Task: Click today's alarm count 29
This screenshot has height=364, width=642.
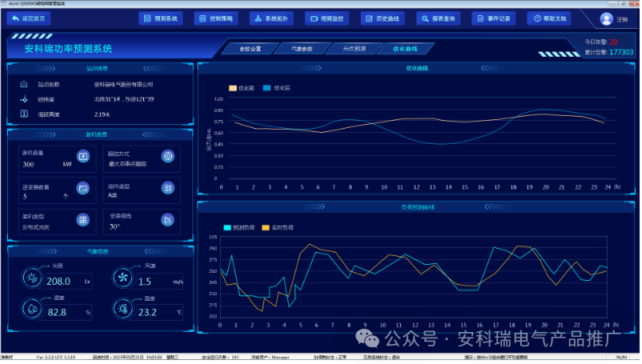Action: tap(613, 42)
